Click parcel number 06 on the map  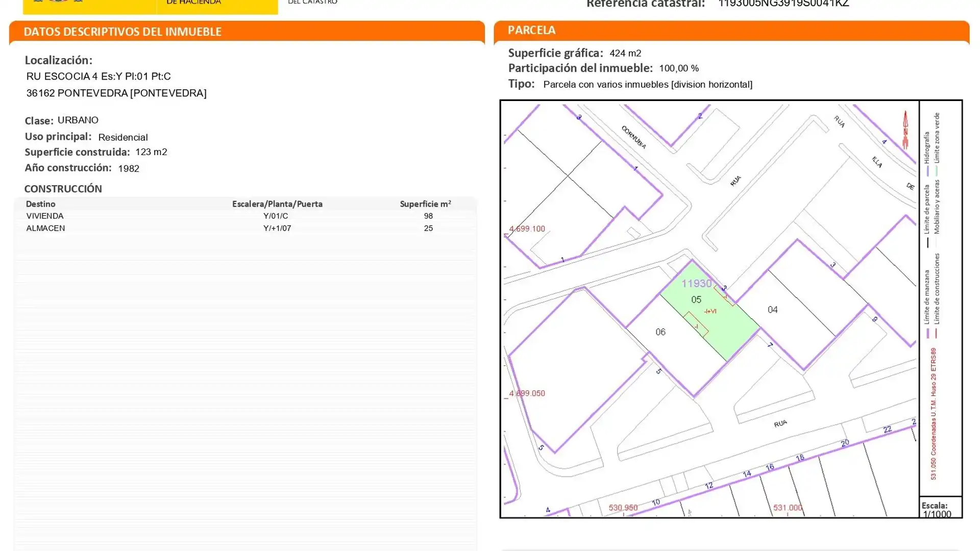pos(660,332)
